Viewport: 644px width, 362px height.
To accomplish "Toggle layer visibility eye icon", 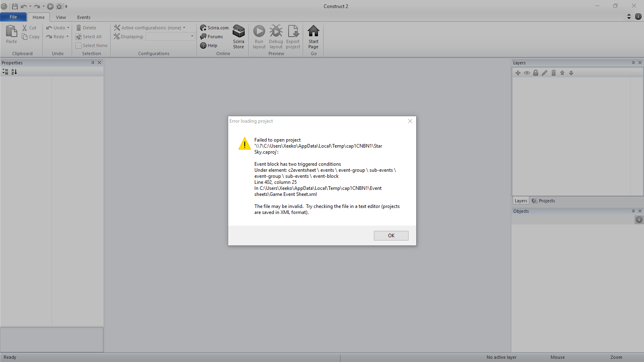I will coord(527,73).
